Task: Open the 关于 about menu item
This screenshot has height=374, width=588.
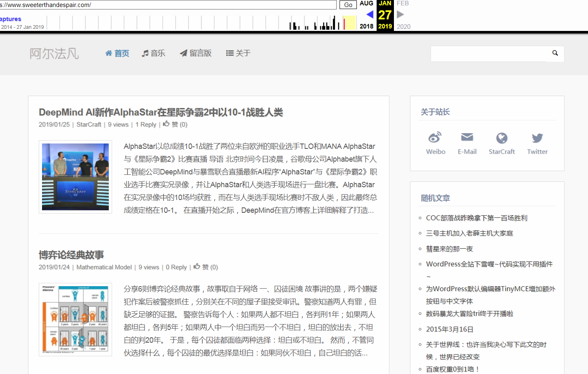Action: (238, 53)
